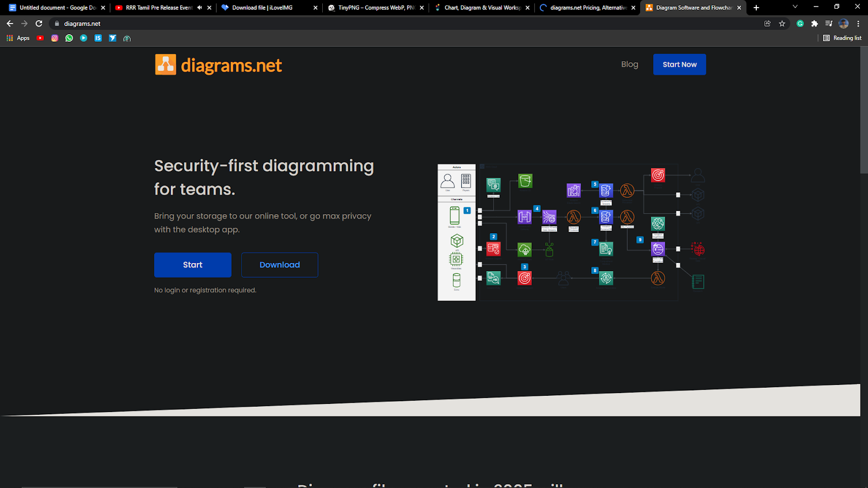Click the 'Security-first diagramming for teams.' heading
The height and width of the screenshot is (488, 868).
(264, 177)
